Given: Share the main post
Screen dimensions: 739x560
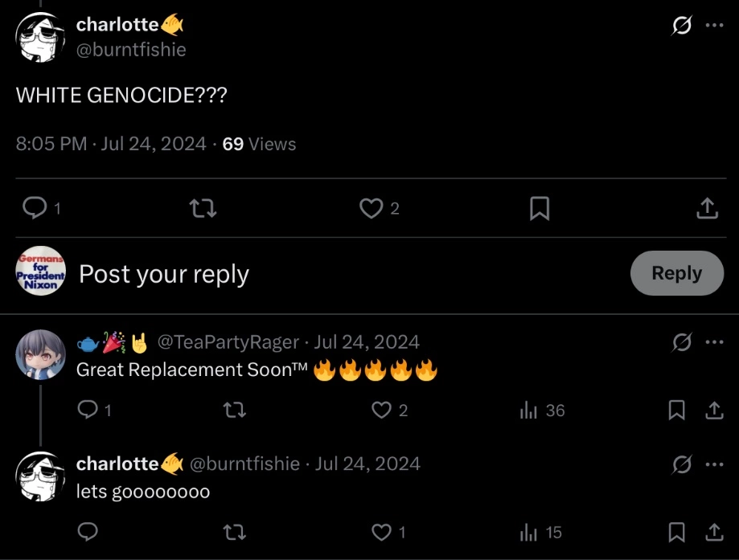Looking at the screenshot, I should click(706, 209).
